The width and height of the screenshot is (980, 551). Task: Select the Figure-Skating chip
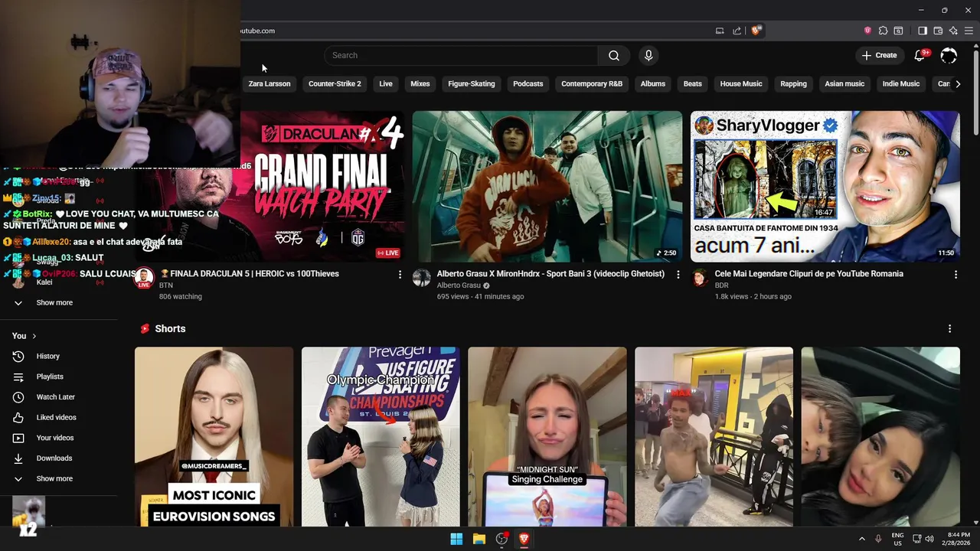472,83
